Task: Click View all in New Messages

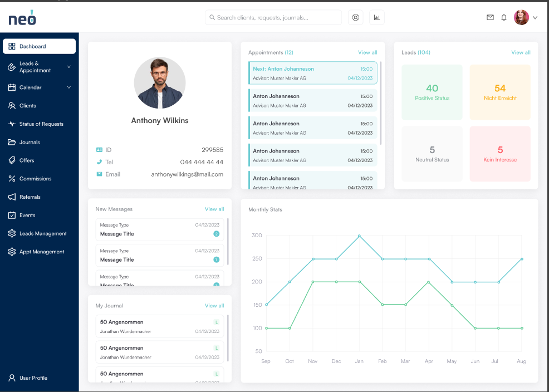Action: pyautogui.click(x=214, y=209)
